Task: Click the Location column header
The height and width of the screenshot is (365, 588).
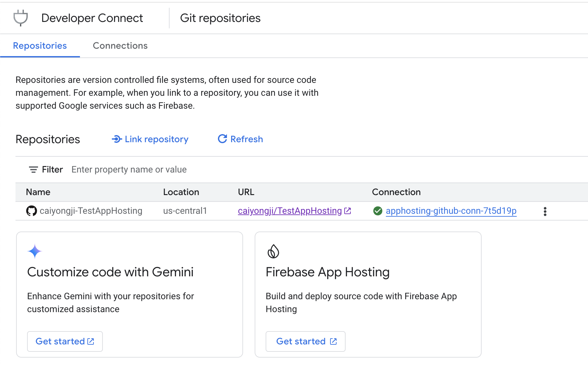Action: point(181,192)
